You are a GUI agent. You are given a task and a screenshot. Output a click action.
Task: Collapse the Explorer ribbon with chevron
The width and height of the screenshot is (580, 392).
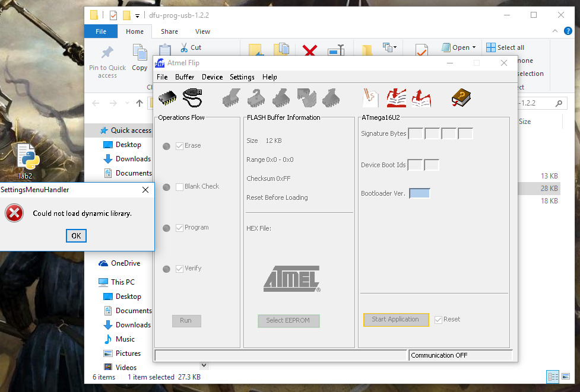[555, 31]
